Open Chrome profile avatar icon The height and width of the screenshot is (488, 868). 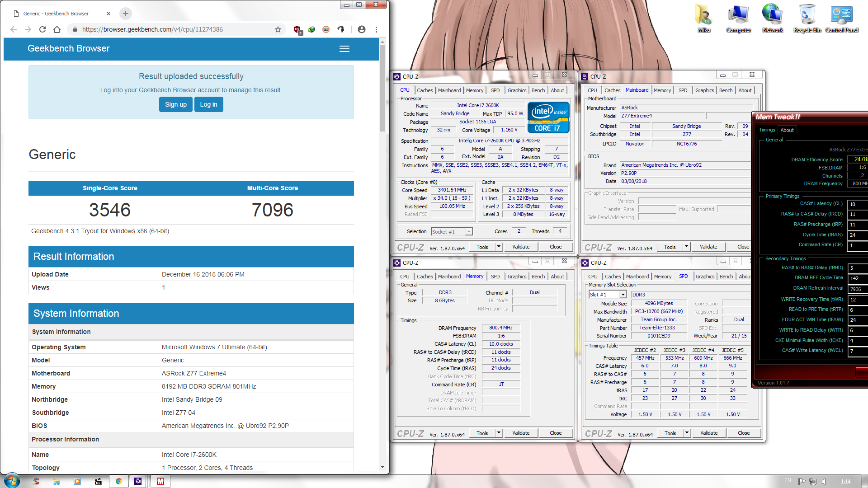[361, 29]
